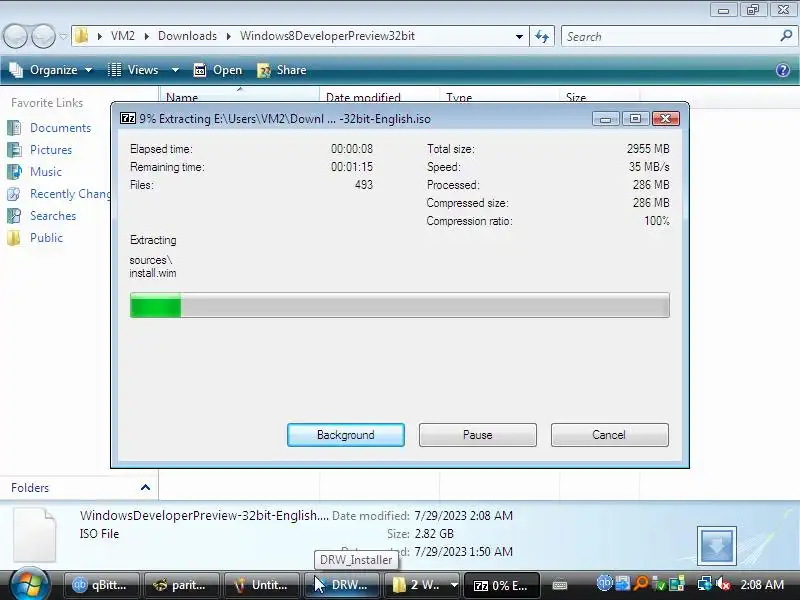Click the Share toolbar button
The image size is (800, 600).
tap(282, 70)
